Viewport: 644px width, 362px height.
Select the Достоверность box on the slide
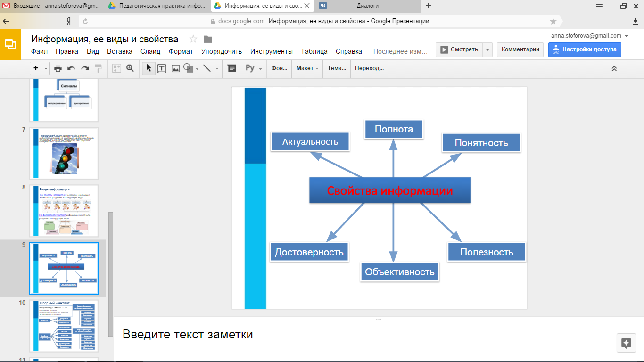tap(309, 252)
